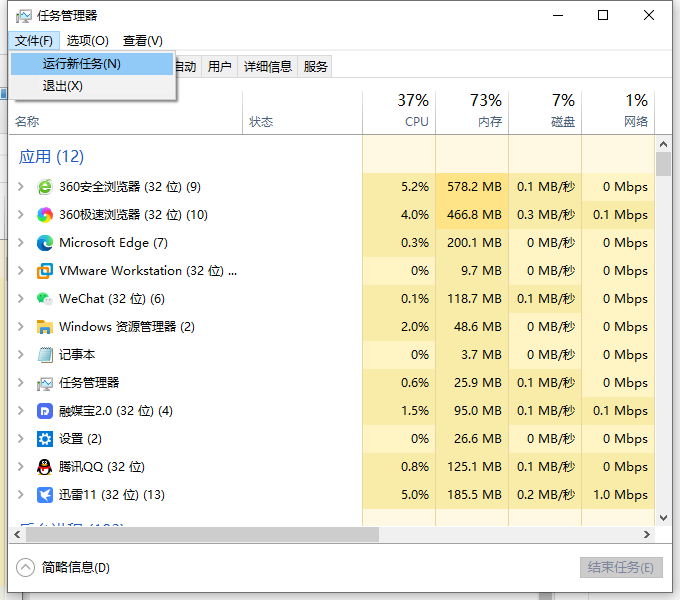Click the 设置 gear icon

tap(45, 439)
